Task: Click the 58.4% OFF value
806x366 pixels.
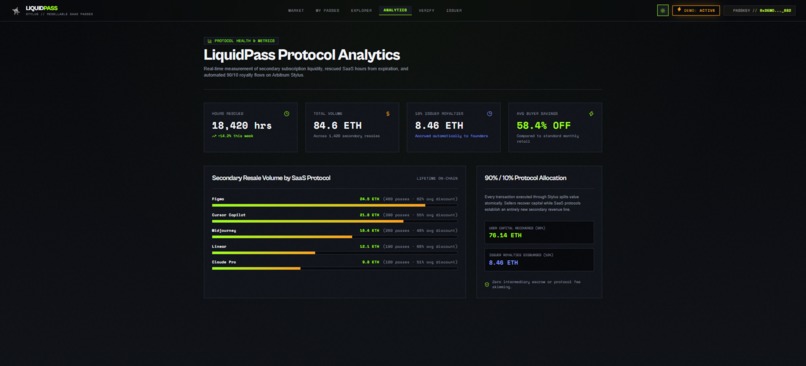Action: (x=543, y=125)
